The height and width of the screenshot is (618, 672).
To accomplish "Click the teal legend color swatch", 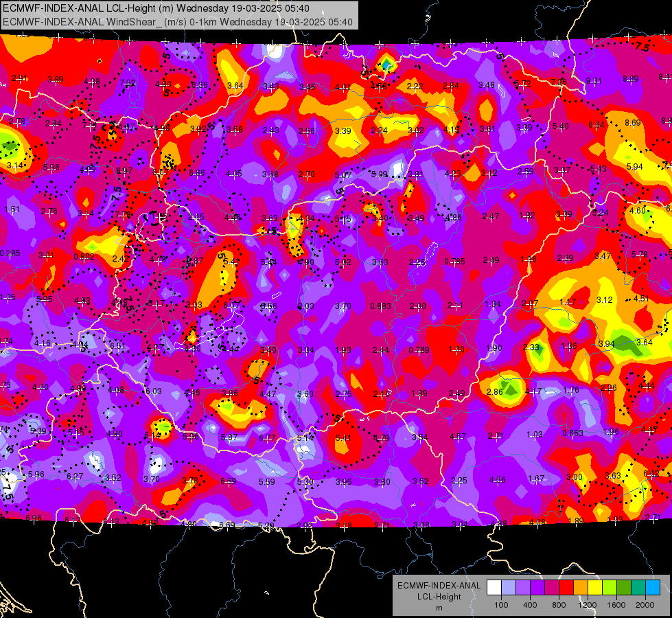I will click(638, 587).
